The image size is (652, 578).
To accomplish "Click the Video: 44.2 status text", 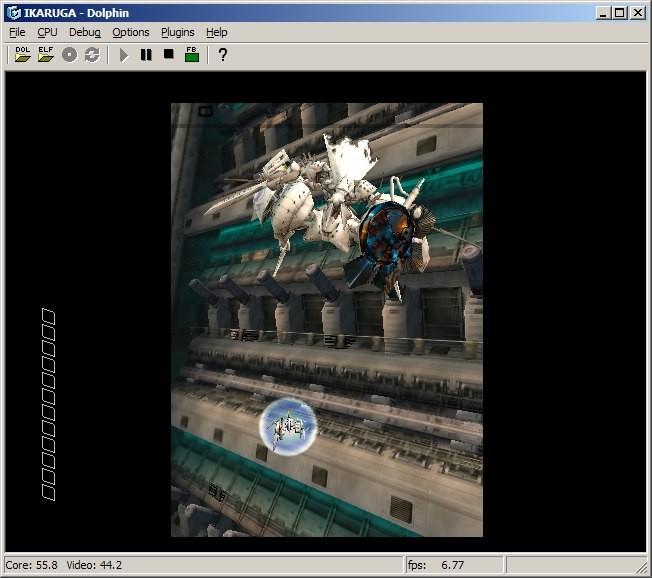I will click(x=94, y=565).
